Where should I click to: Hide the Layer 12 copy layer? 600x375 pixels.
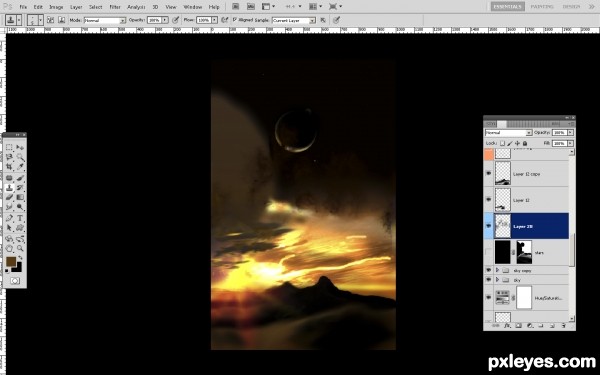pos(488,174)
